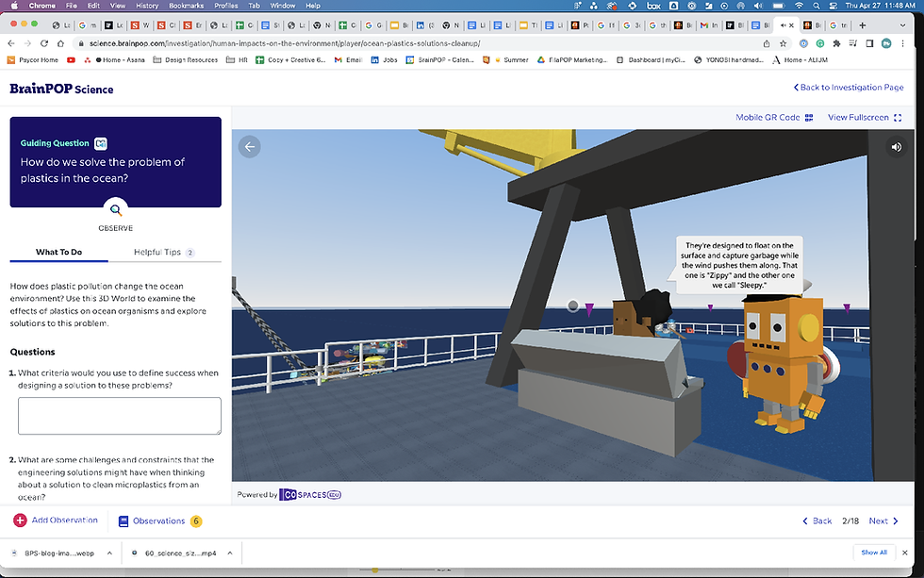Open Email Gmail bookmark
The height and width of the screenshot is (578, 924).
(348, 60)
